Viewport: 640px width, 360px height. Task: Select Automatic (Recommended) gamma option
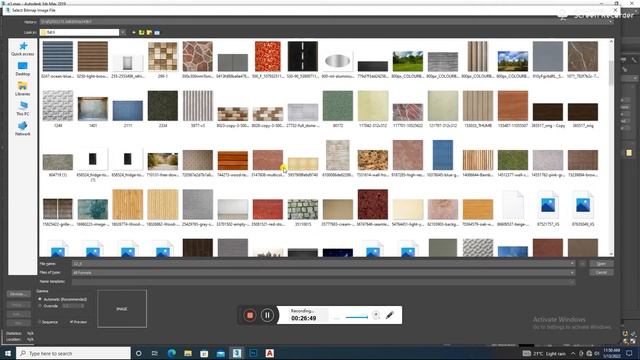coord(62,299)
